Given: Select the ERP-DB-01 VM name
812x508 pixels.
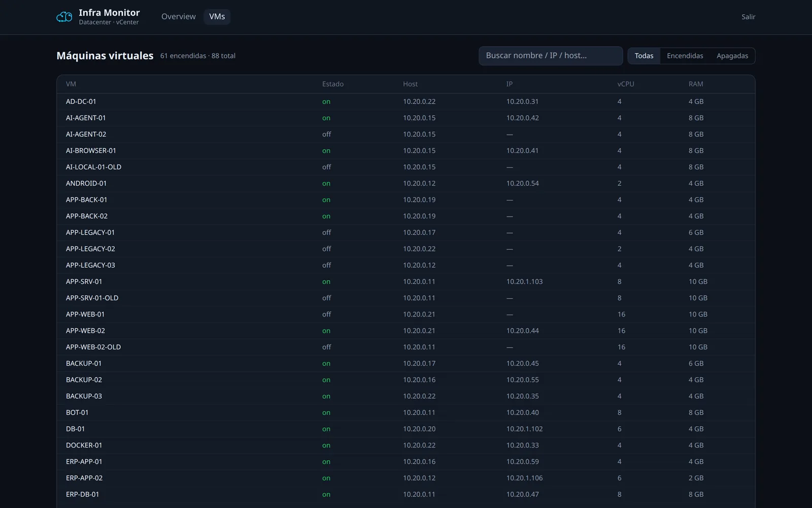Looking at the screenshot, I should [x=83, y=494].
